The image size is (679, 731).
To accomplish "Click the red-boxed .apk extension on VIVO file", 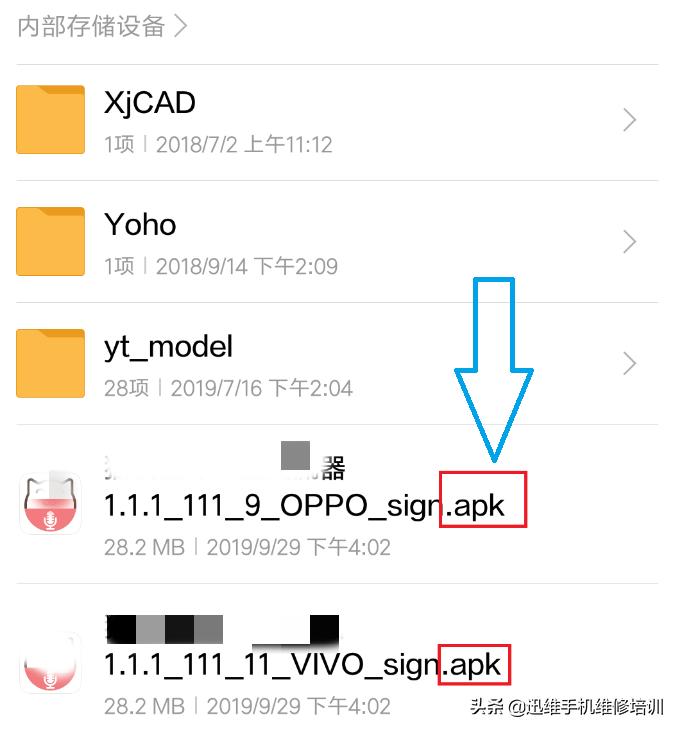I will coord(474,665).
